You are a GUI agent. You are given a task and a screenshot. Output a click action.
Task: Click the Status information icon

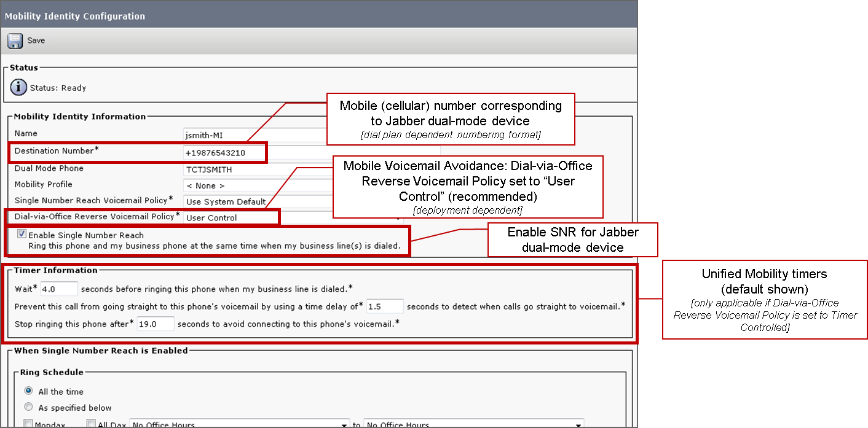pos(18,88)
